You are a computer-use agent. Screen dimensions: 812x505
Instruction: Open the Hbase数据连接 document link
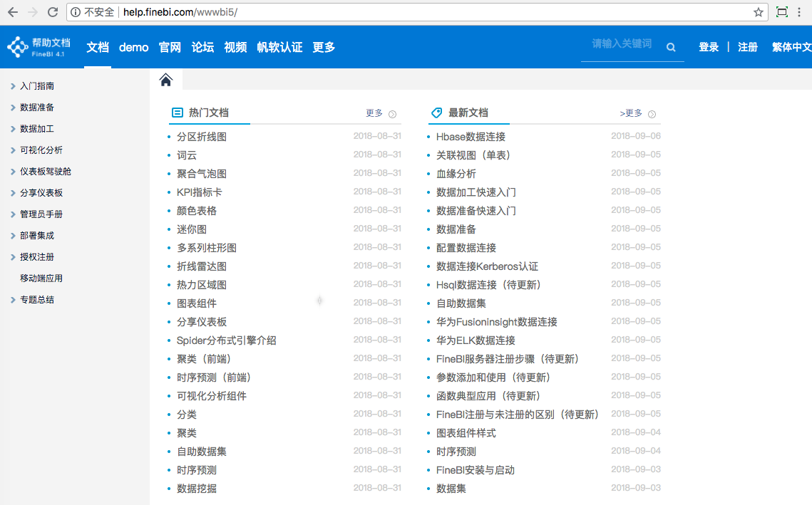click(471, 137)
